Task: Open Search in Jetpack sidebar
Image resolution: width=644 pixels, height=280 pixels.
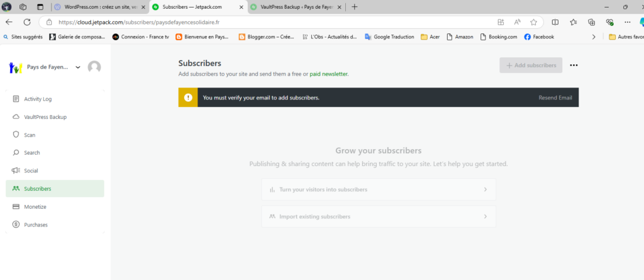Action: (x=31, y=153)
